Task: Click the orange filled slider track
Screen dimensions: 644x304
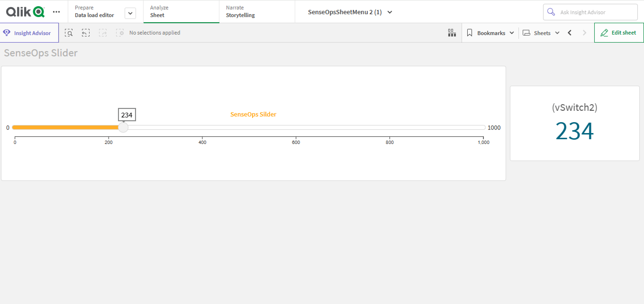Action: 66,127
